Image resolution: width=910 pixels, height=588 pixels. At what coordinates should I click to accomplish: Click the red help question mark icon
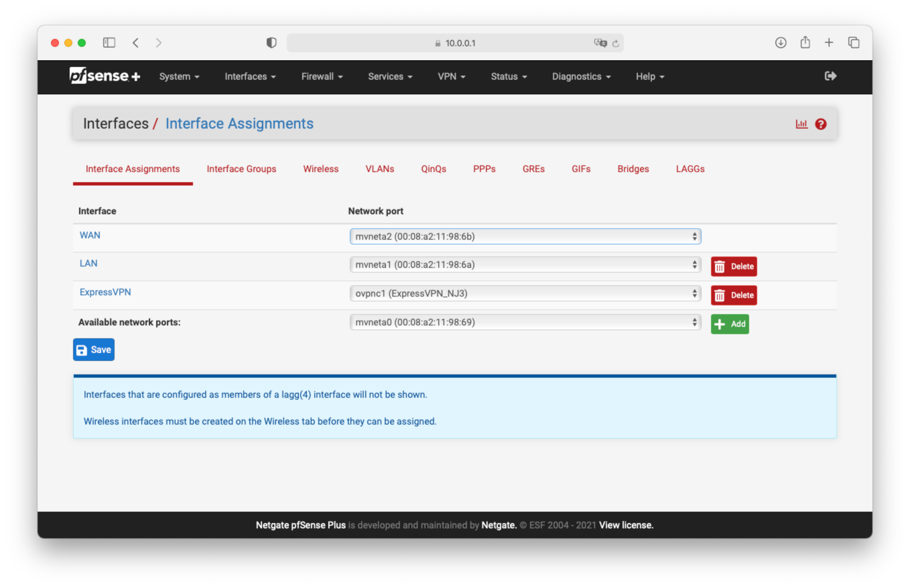click(820, 124)
